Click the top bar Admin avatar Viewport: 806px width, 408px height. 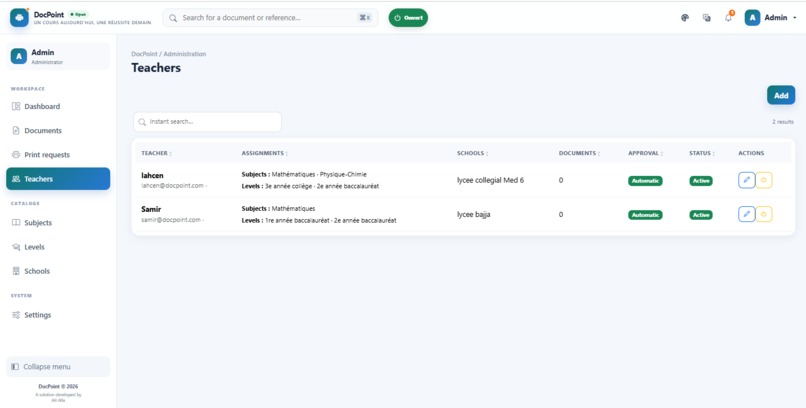click(752, 17)
